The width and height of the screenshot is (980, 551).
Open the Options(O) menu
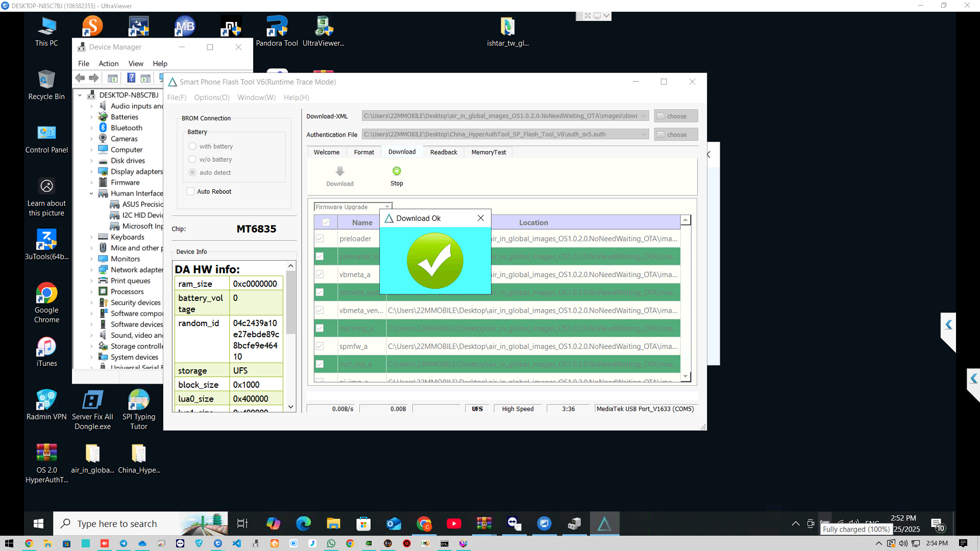tap(211, 97)
